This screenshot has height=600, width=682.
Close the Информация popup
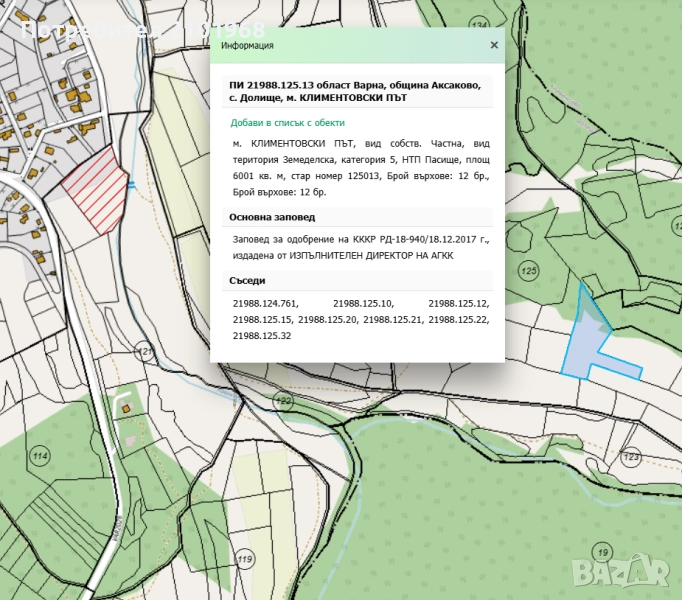coord(494,45)
